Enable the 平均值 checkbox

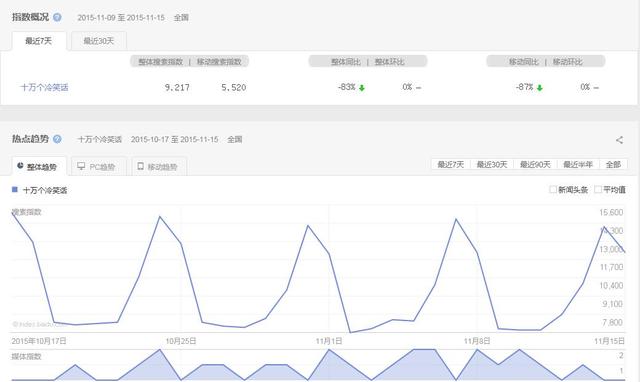click(598, 189)
